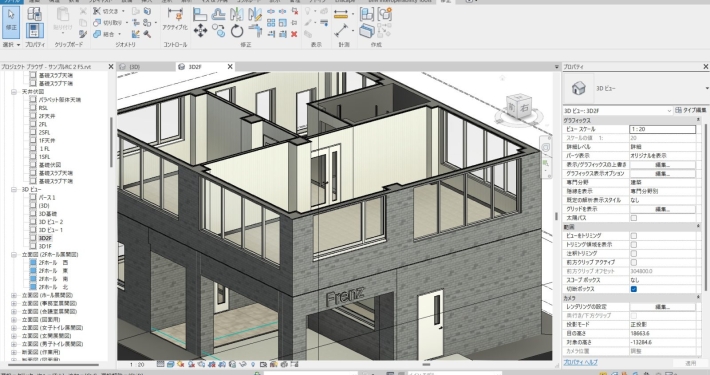Enable the ビューをトリミング (Crop View) checkbox
Viewport: 710px width, 375px height.
633,236
